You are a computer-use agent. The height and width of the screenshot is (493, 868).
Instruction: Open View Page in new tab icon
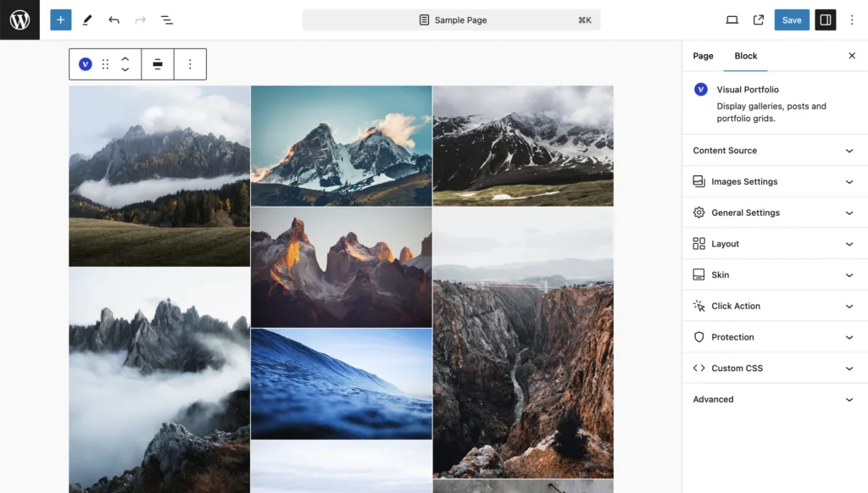(759, 19)
